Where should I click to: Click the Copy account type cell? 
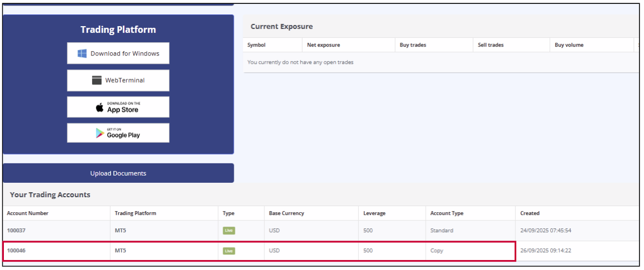[437, 251]
